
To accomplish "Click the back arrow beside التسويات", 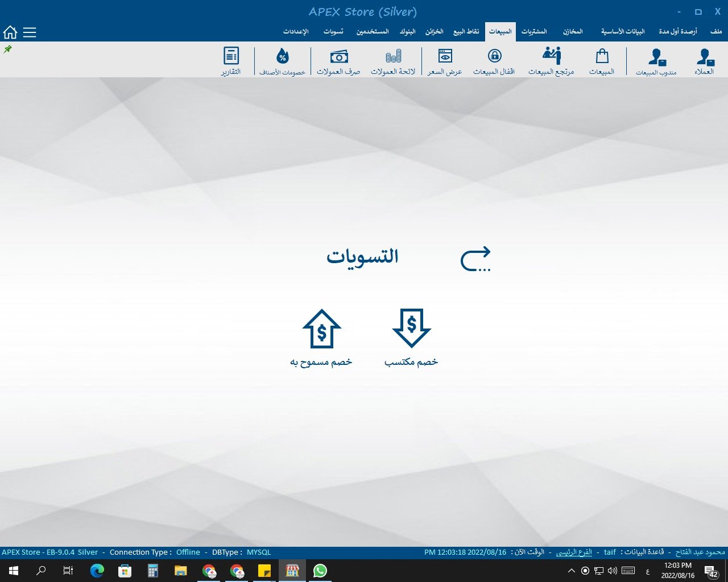I will point(475,259).
